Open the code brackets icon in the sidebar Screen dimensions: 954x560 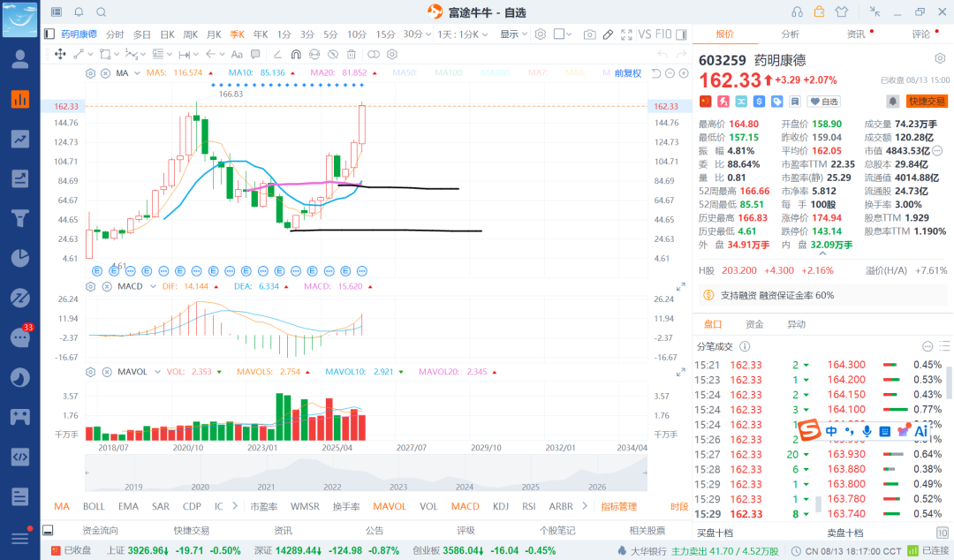click(20, 457)
